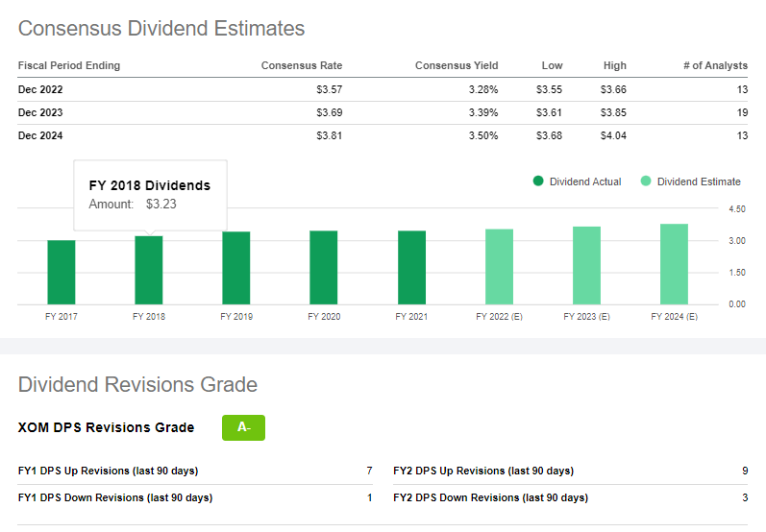This screenshot has width=766, height=532.
Task: Select the FY 2018 dividend bar
Action: tap(149, 271)
